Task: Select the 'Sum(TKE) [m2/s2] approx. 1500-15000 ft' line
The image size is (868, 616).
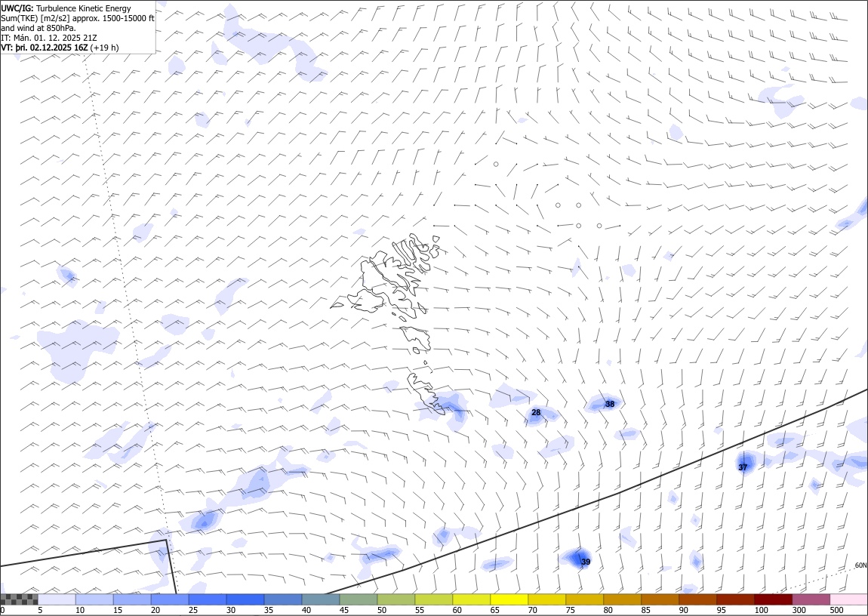Action: click(x=78, y=18)
